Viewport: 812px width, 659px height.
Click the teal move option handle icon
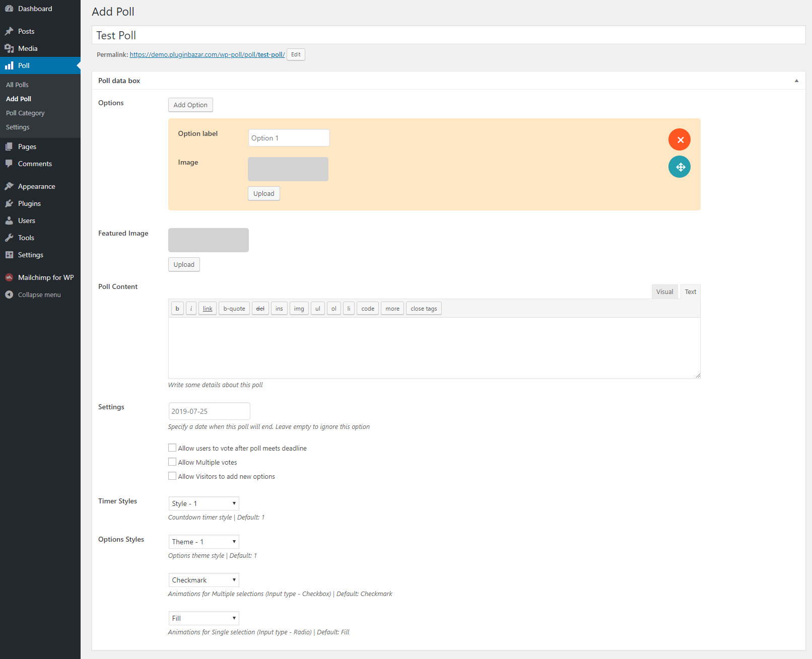pos(680,167)
